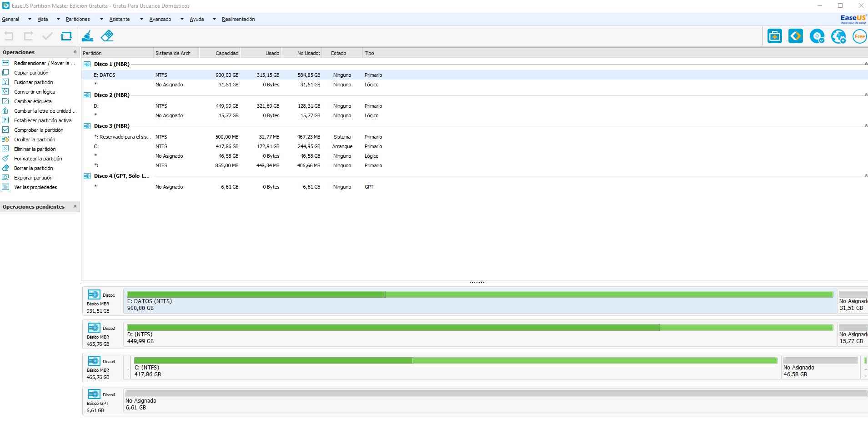The height and width of the screenshot is (429, 868).
Task: Select the C: partition row in list
Action: pyautogui.click(x=227, y=146)
